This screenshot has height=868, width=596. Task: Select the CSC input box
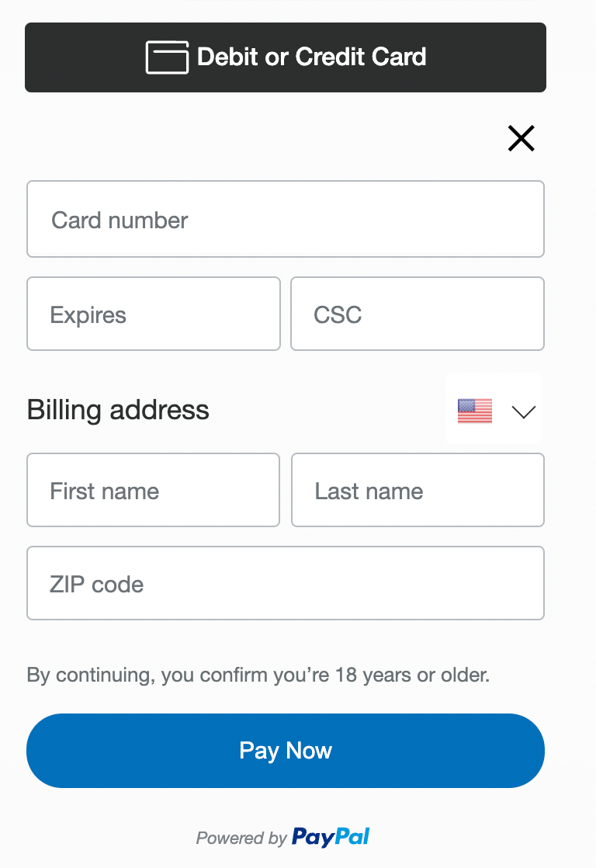click(418, 314)
